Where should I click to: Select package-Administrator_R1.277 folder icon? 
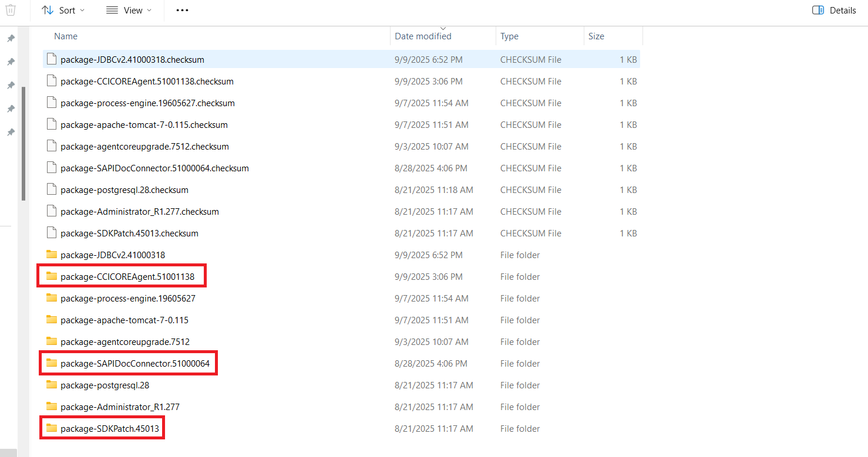pos(52,407)
